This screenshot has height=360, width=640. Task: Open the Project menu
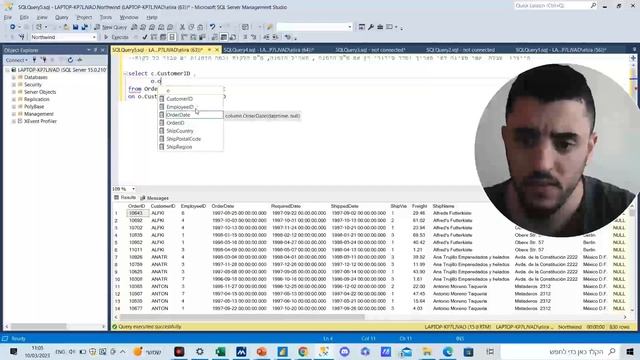84,18
